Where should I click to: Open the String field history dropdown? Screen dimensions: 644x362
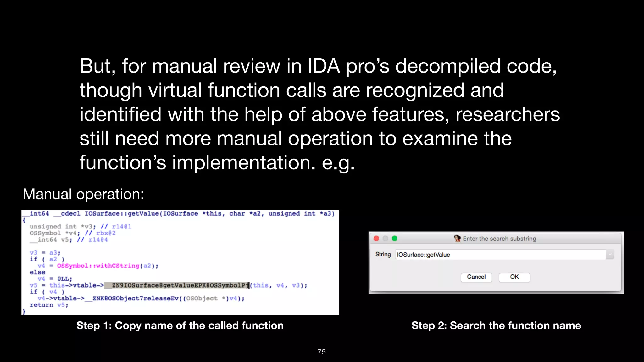[610, 255]
